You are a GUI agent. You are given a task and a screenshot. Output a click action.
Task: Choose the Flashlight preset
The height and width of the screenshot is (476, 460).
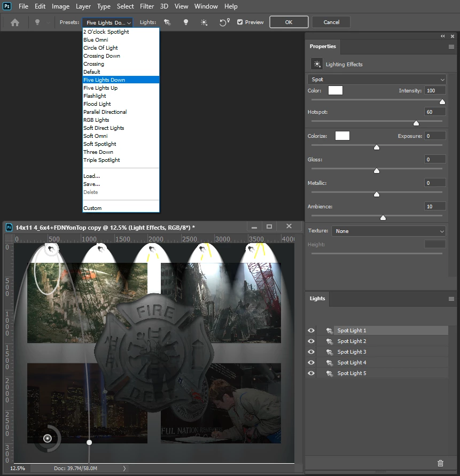coord(121,96)
